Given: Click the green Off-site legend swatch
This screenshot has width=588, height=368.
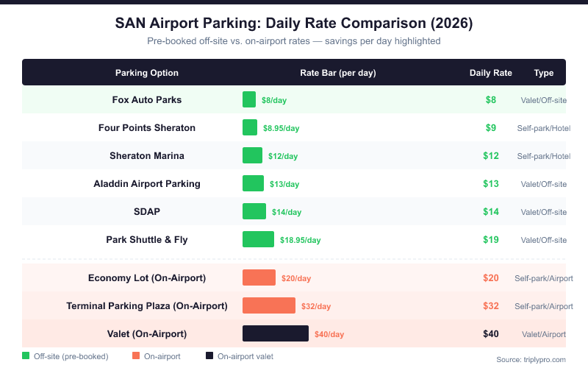Looking at the screenshot, I should coord(26,356).
